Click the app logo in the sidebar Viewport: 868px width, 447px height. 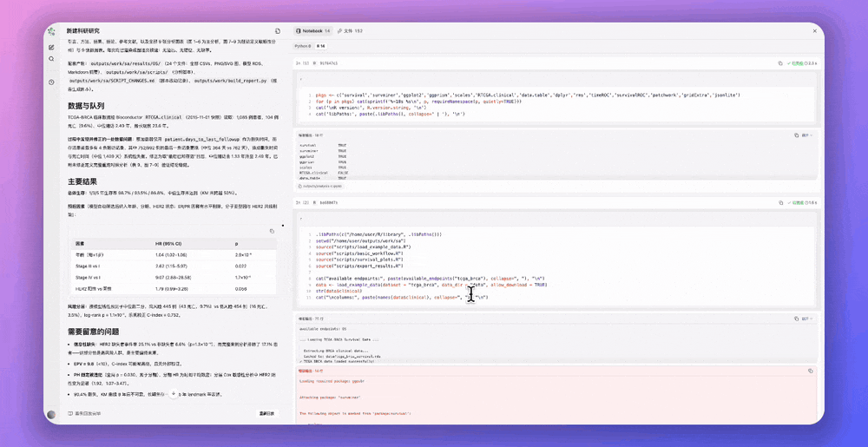51,31
